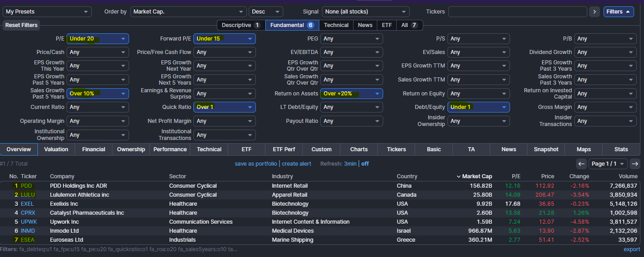The height and width of the screenshot is (257, 644).
Task: Select the Tickers view tab
Action: (x=396, y=149)
